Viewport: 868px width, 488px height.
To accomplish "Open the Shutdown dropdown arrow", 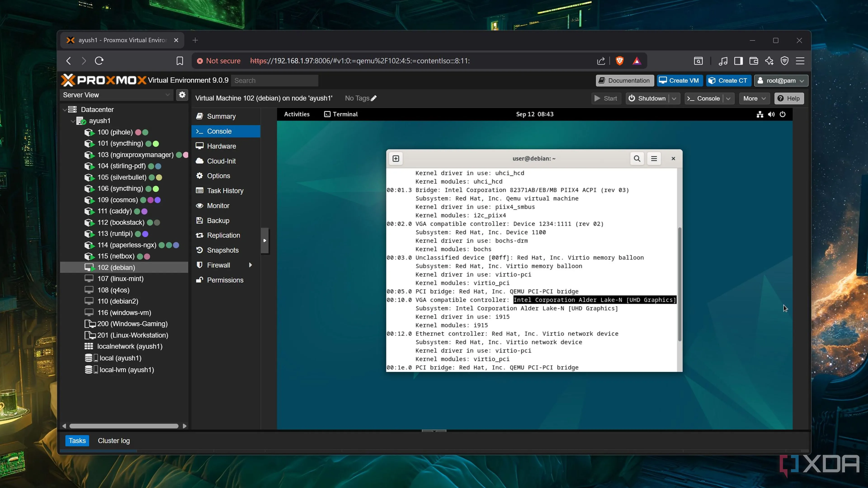I will [x=674, y=98].
